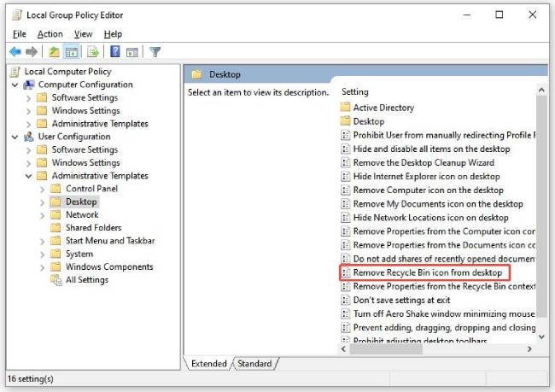Screen dimensions: 555x392
Task: Toggle Show/Hide Console Tree toolbar icon
Action: tap(71, 52)
